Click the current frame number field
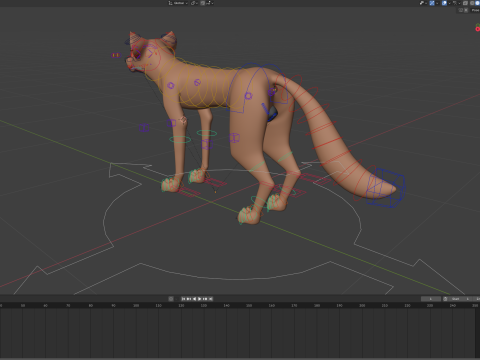This screenshot has width=480, height=360. [431, 299]
